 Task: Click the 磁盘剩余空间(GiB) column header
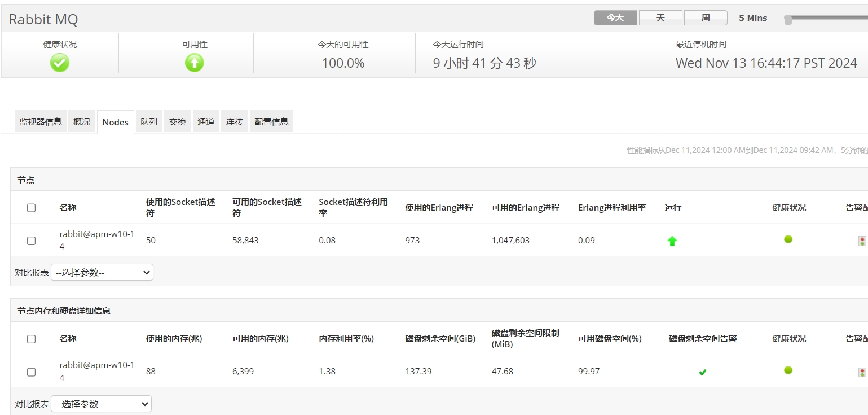[440, 339]
